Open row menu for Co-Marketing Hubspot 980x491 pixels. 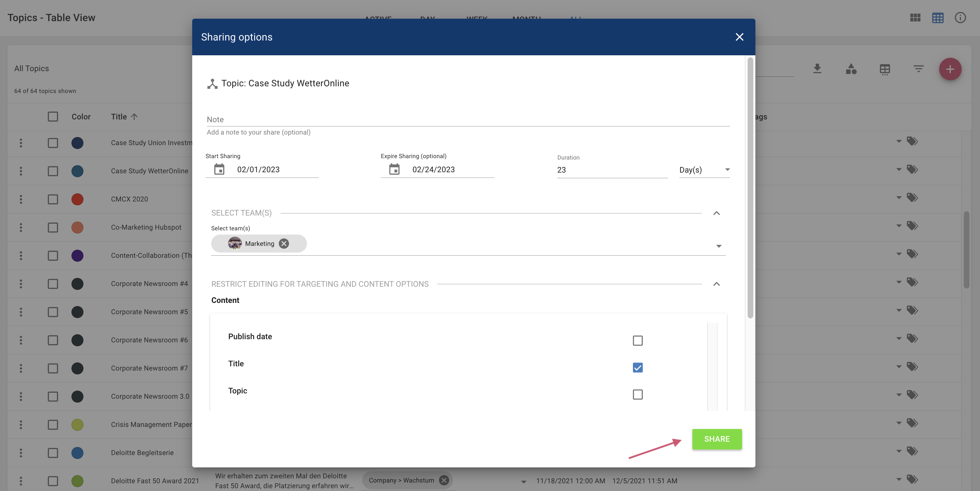coord(21,227)
